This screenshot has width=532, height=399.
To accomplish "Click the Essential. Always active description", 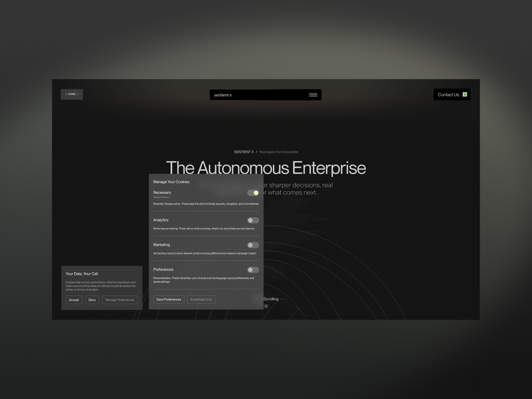I will [206, 204].
